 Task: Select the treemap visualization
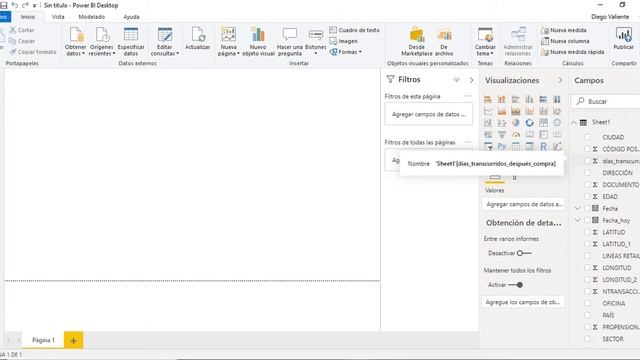point(543,123)
